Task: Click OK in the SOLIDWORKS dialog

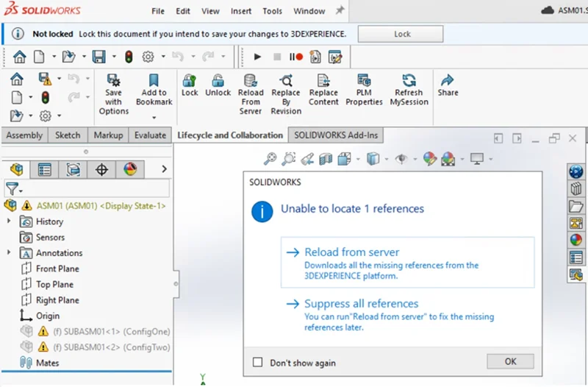Action: click(x=510, y=361)
